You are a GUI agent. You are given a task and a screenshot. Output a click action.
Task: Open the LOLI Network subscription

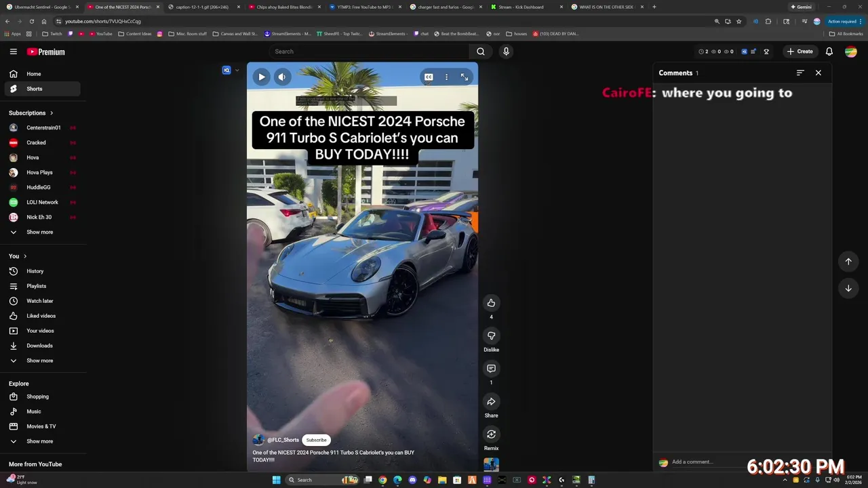[43, 202]
